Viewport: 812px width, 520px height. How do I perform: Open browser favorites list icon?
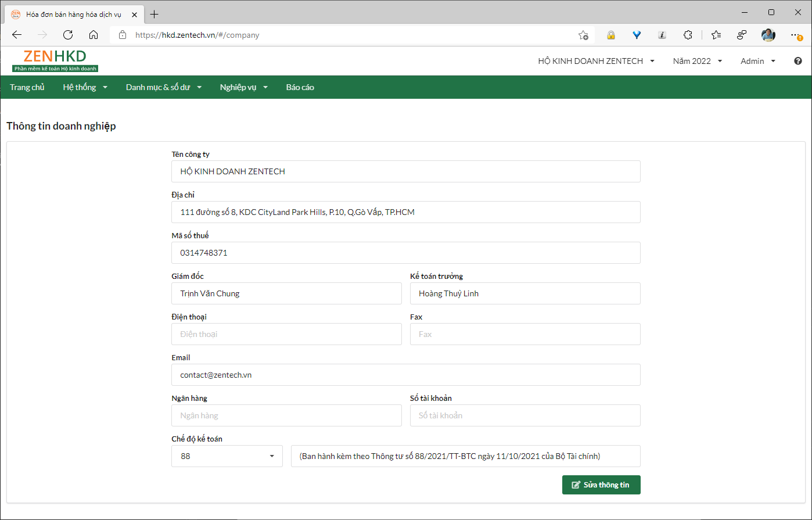point(716,35)
